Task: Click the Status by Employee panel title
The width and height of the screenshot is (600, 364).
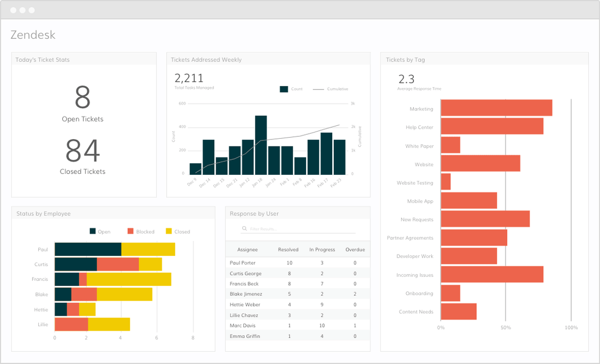Action: point(44,214)
